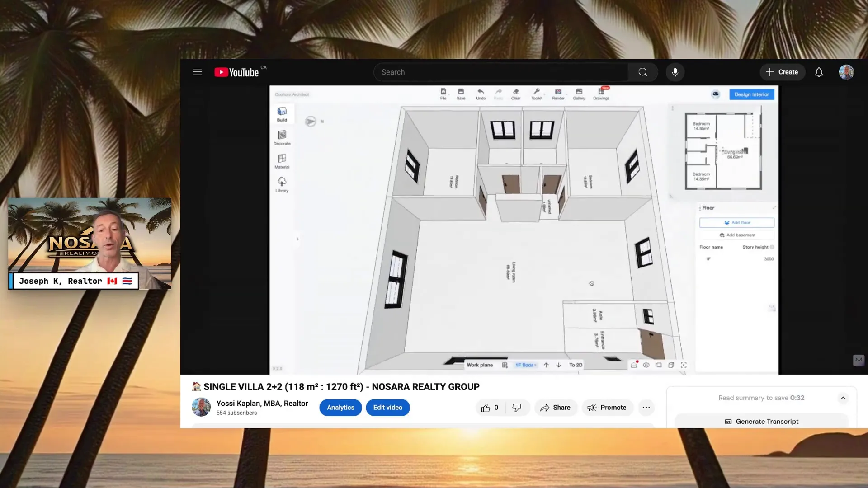Image resolution: width=868 pixels, height=488 pixels.
Task: Click the grid icon beside Work plane
Action: point(505,365)
